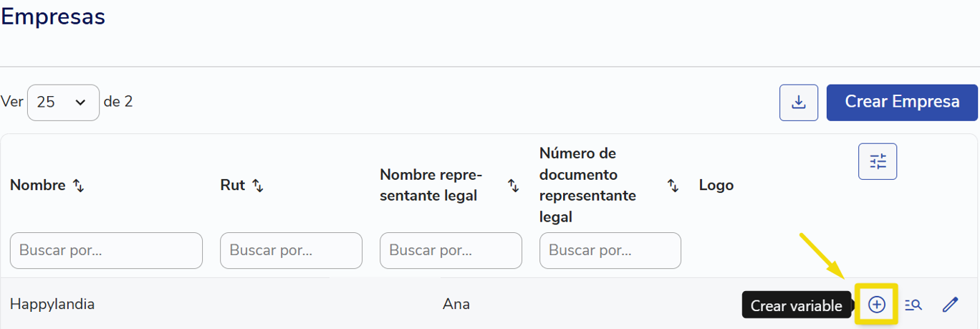Viewport: 980px width, 329px height.
Task: Open the detail search icon for Happylandia
Action: click(x=913, y=305)
